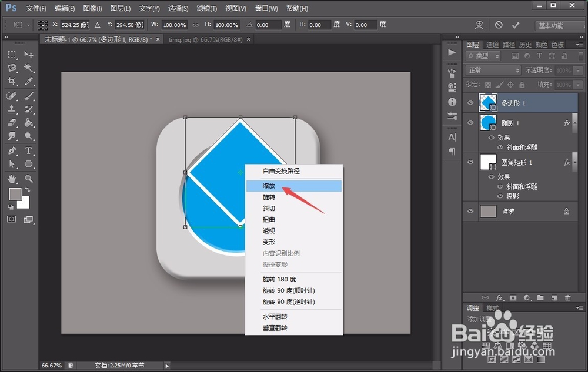The image size is (588, 372).
Task: Hide the 圆角矩形 1 layer
Action: point(470,162)
